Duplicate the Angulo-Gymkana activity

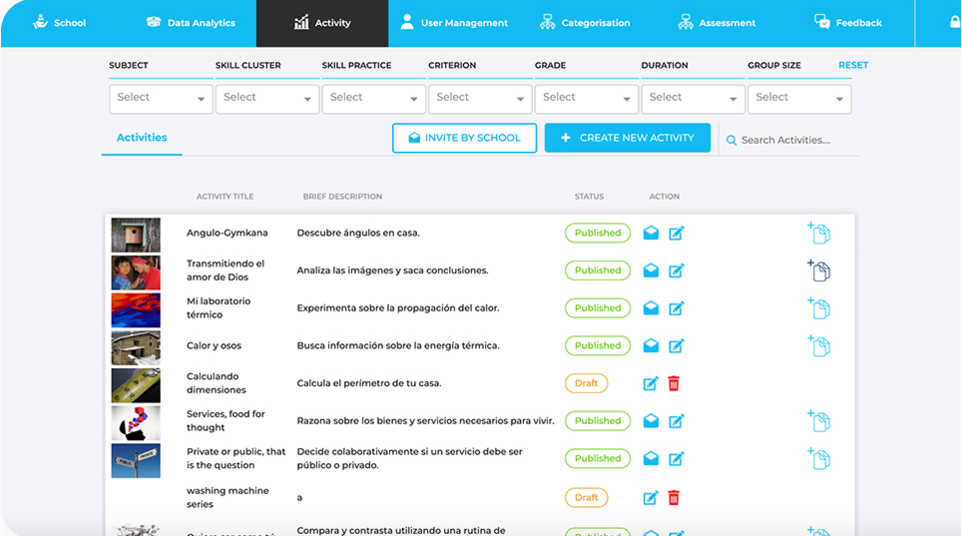click(819, 233)
